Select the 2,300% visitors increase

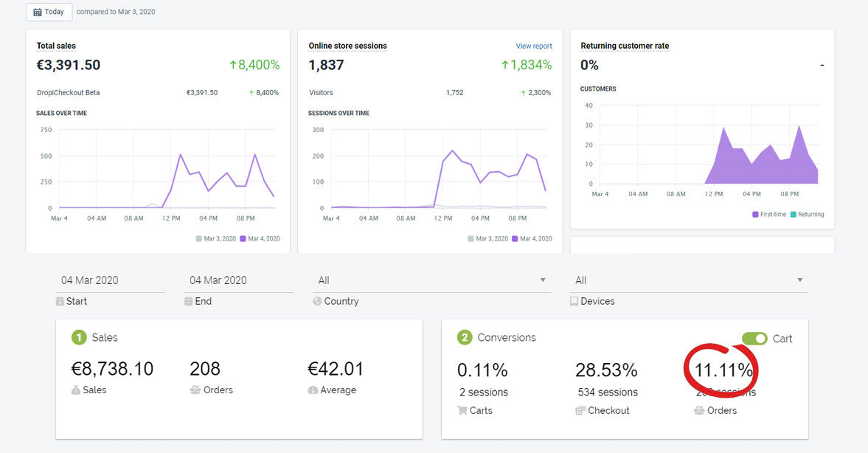tap(536, 92)
